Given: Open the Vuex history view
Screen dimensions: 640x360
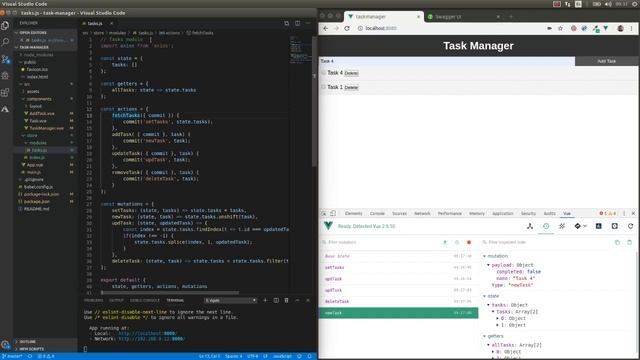Looking at the screenshot, I should click(x=546, y=226).
